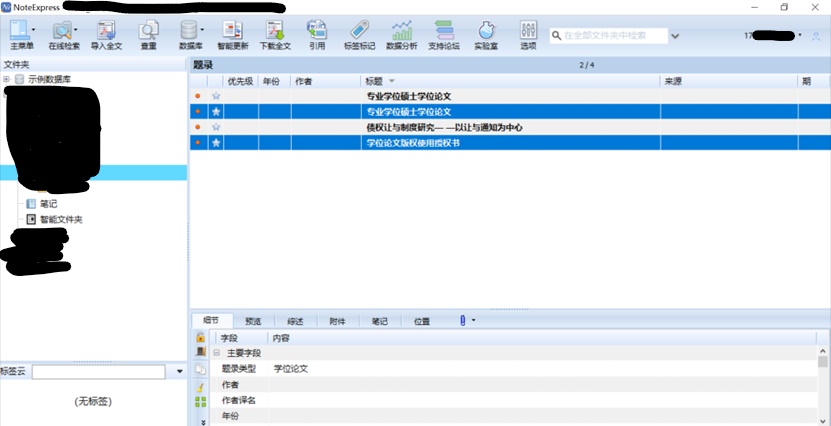Sort records by the 标题 column header

click(380, 81)
